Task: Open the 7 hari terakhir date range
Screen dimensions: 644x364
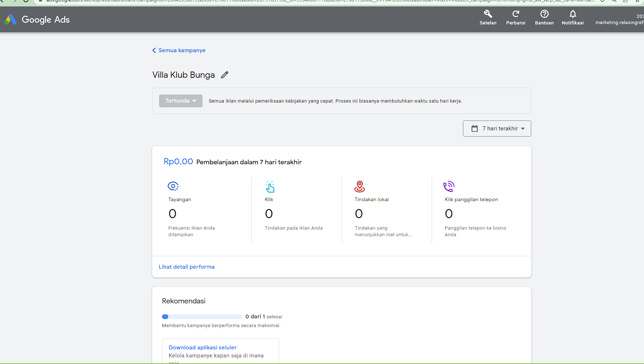Action: 497,129
